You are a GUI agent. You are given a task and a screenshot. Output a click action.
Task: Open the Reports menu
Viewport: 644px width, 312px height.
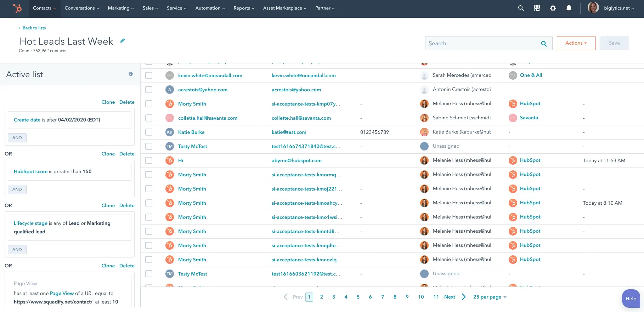click(244, 8)
